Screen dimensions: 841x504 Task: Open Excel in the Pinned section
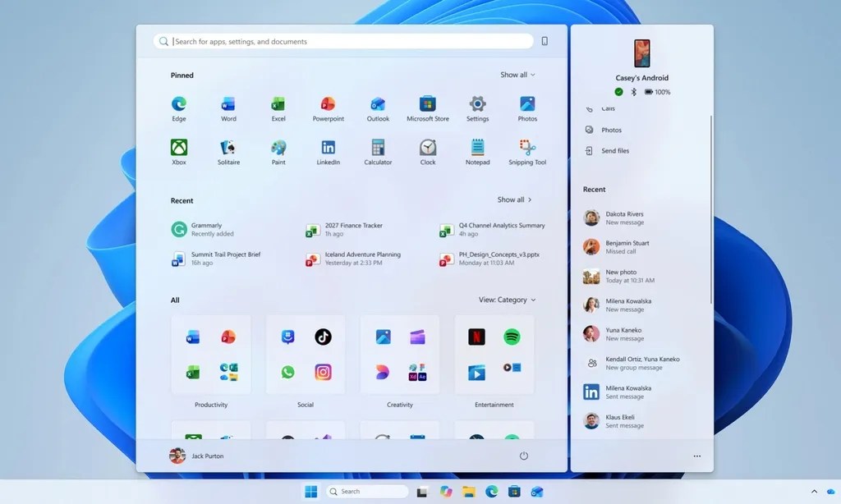(x=278, y=109)
